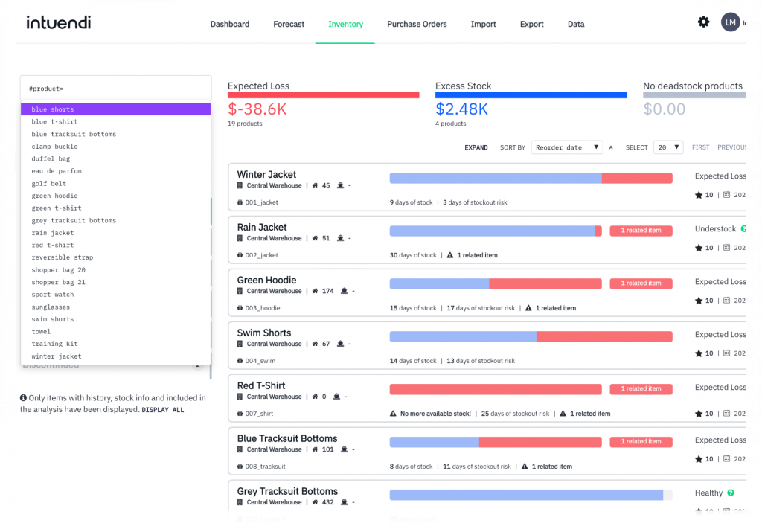Select 'green hoodie' suggestion
The width and height of the screenshot is (762, 532).
point(115,196)
